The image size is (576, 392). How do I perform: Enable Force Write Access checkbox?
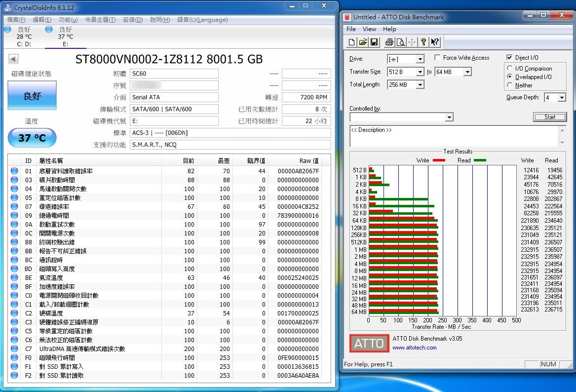437,57
